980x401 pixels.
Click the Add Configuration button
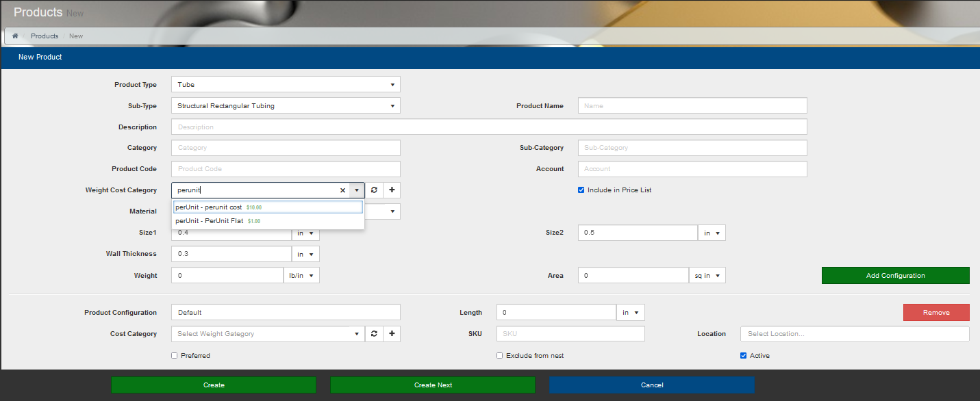tap(895, 275)
